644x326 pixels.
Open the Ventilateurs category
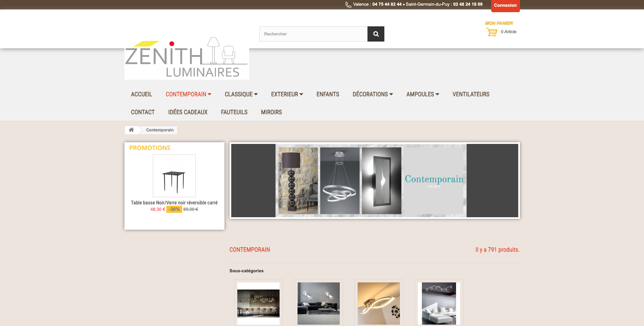click(471, 94)
